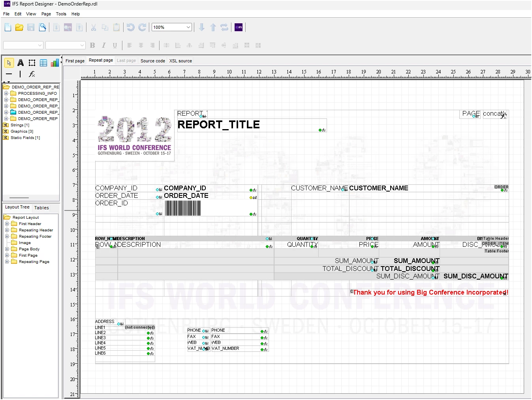
Task: Click the Save disk icon in the toolbar
Action: click(x=31, y=27)
